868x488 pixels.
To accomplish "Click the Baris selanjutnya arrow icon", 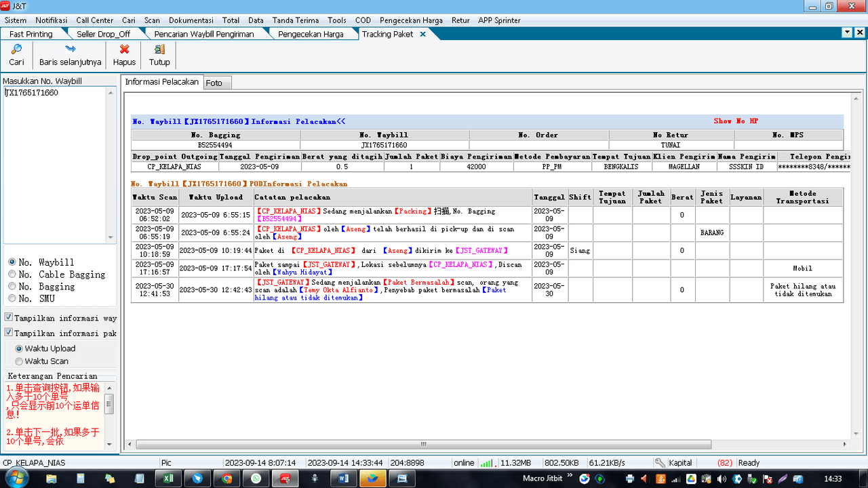I will [70, 49].
